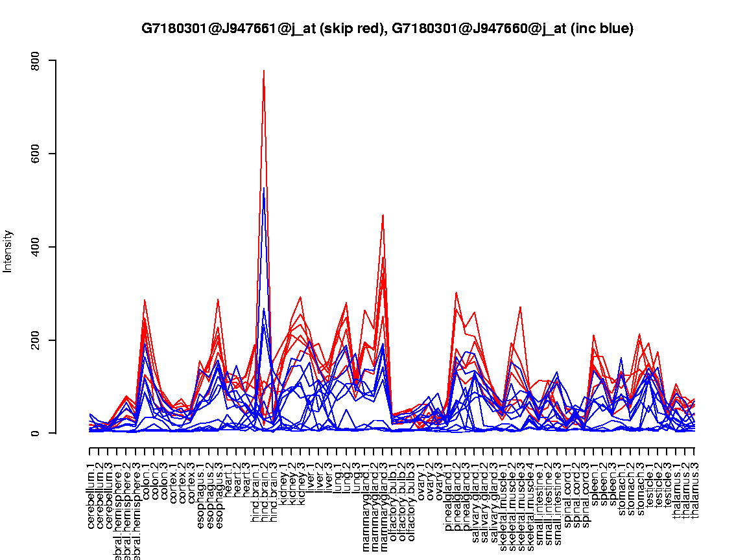
Task: Click the olfactory.bulb.1 x-axis label
Action: (x=393, y=499)
